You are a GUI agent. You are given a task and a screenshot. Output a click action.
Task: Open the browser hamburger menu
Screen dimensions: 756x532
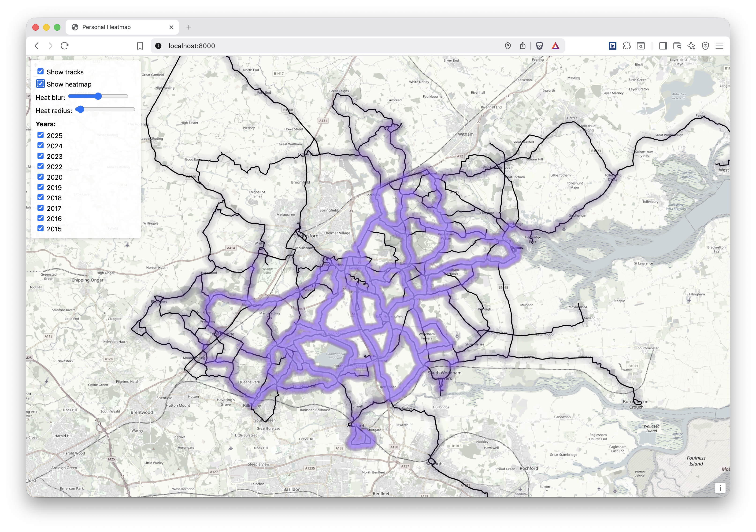[719, 46]
